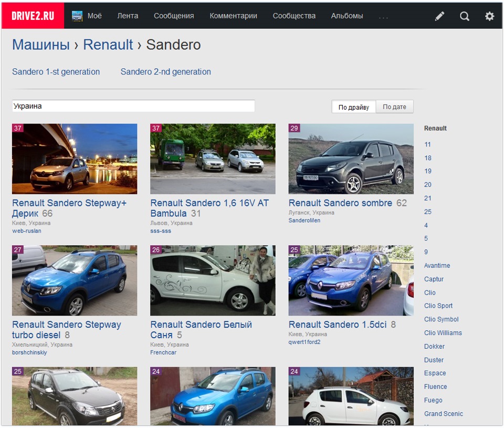The height and width of the screenshot is (428, 504).
Task: Select Fuego model in sidebar
Action: [x=433, y=400]
